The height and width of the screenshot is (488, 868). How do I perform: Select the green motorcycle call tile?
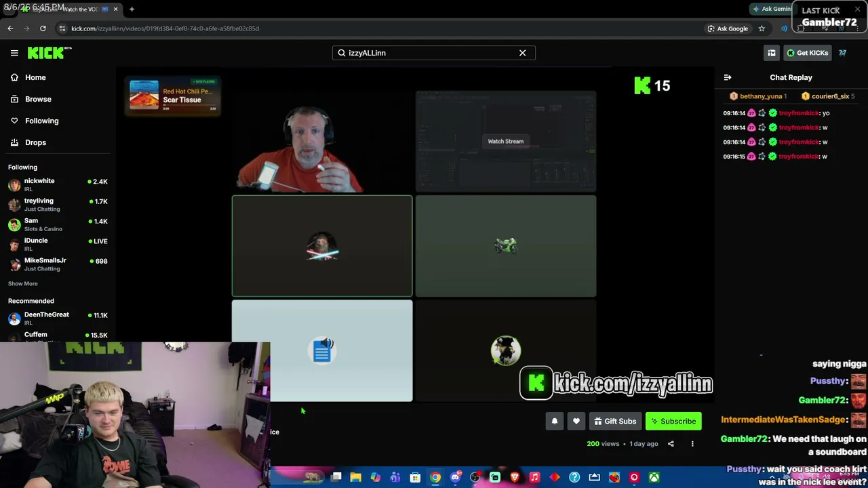click(506, 246)
